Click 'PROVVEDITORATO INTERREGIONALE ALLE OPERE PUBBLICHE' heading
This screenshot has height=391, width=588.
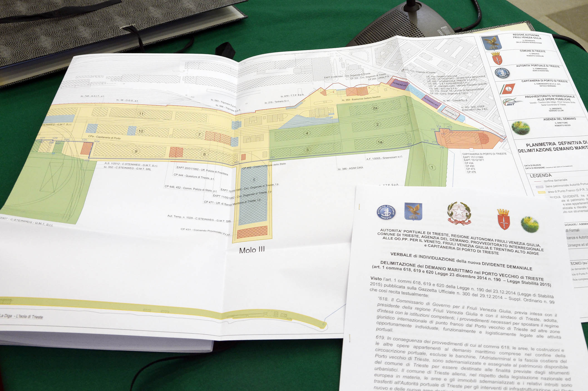point(550,98)
